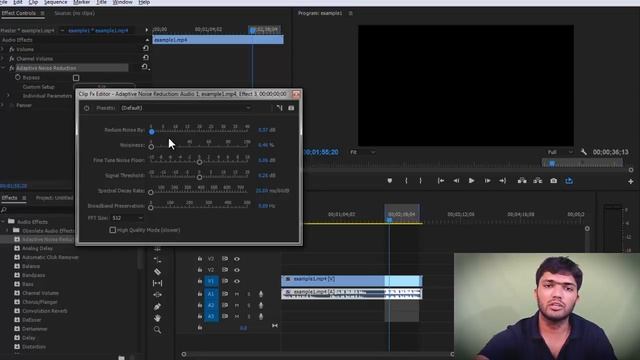640x360 pixels.
Task: Click the Add Marker button in Program monitor
Action: point(390,180)
